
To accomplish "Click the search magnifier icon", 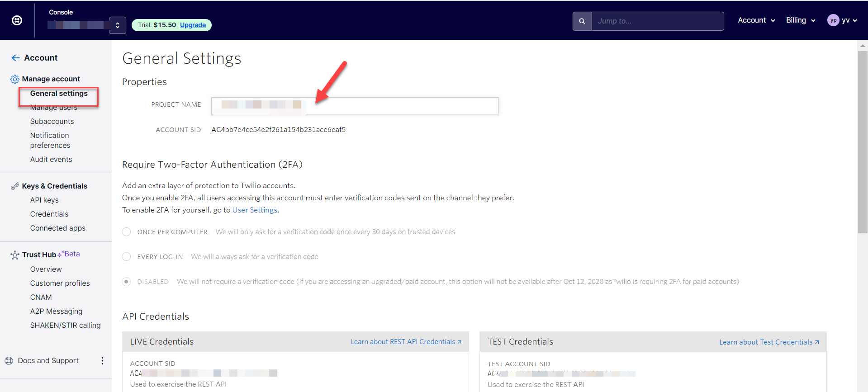I will [582, 21].
